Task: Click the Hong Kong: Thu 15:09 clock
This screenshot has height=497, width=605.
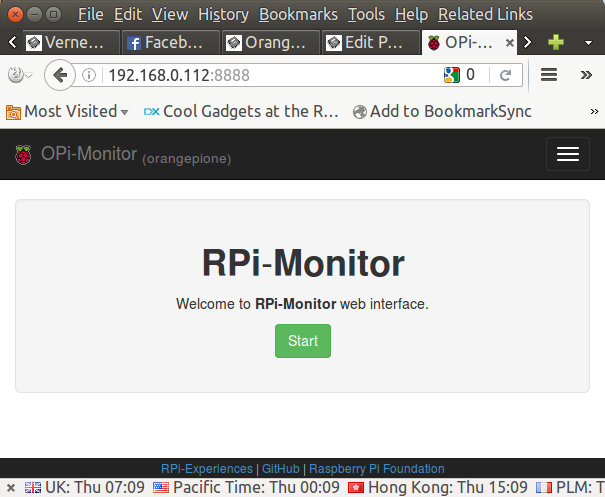Action: point(448,487)
